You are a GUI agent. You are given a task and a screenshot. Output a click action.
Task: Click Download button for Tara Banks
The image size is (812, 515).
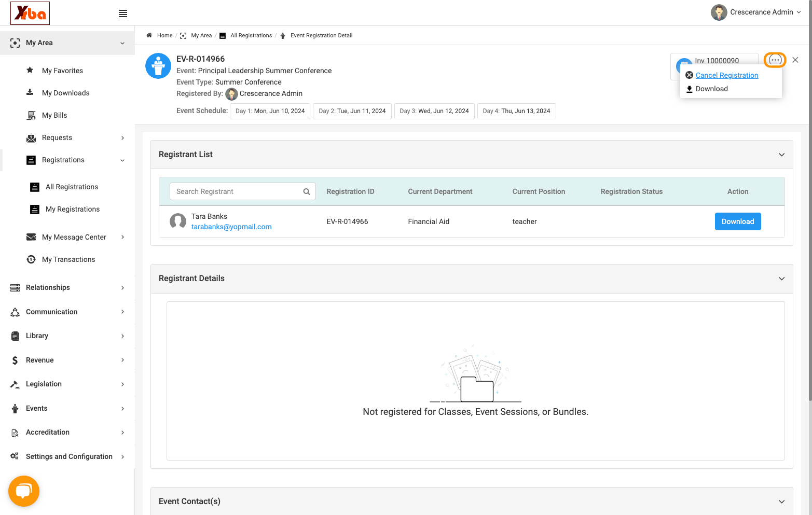[738, 221]
